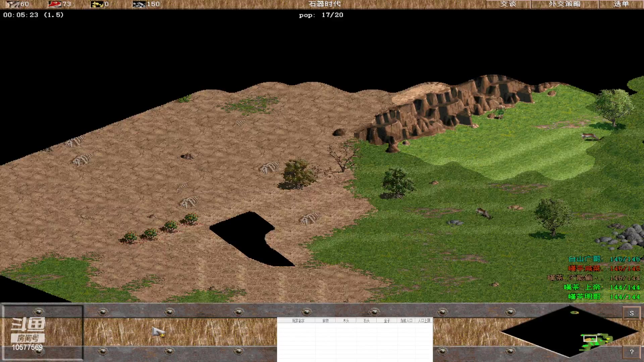Select the large tree near the cliff

(614, 107)
